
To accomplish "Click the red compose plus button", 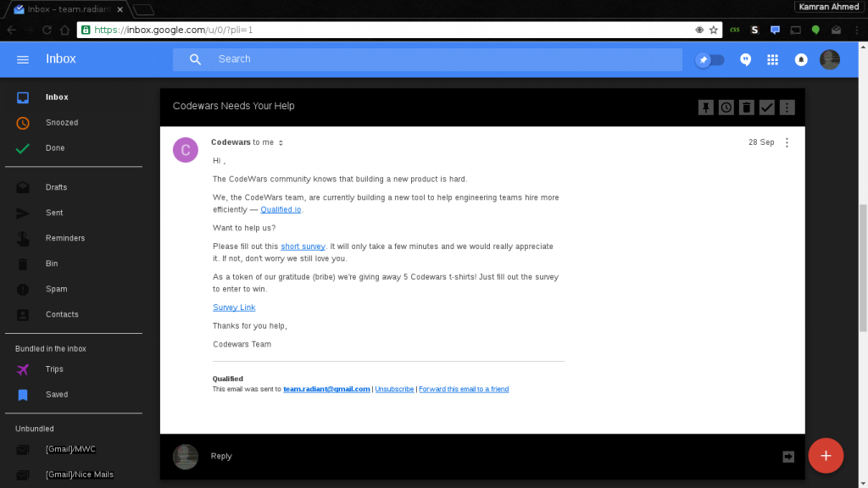I will pos(826,456).
